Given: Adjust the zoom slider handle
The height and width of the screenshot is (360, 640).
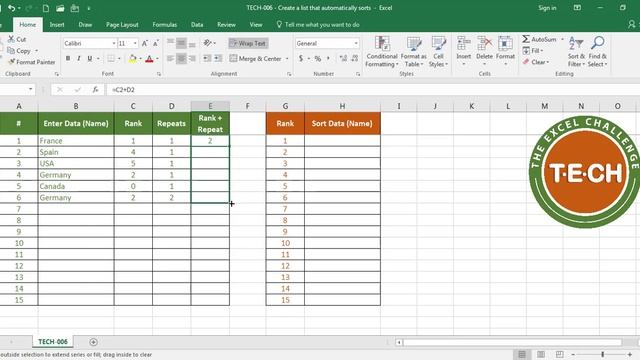Looking at the screenshot, I should pos(602,354).
